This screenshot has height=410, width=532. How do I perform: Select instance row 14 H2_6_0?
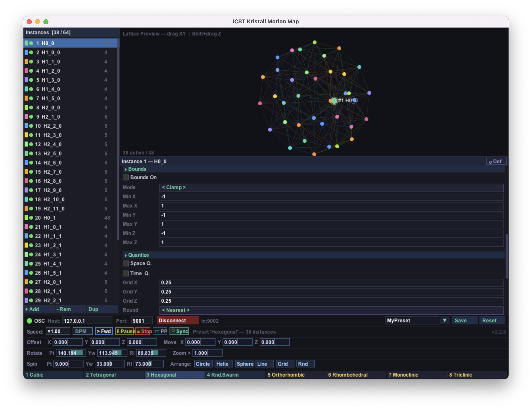[70, 163]
